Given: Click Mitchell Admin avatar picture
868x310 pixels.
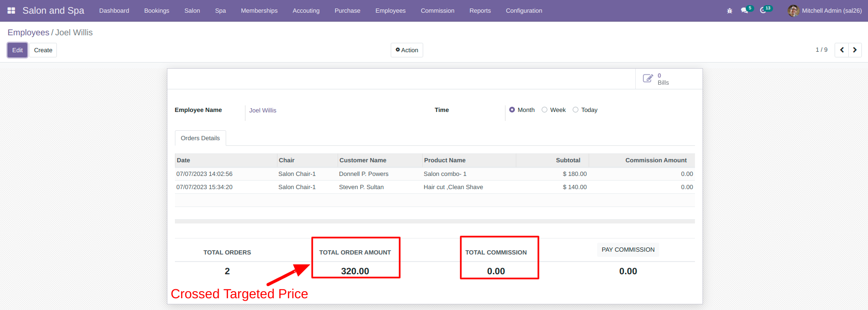Looking at the screenshot, I should coord(793,10).
